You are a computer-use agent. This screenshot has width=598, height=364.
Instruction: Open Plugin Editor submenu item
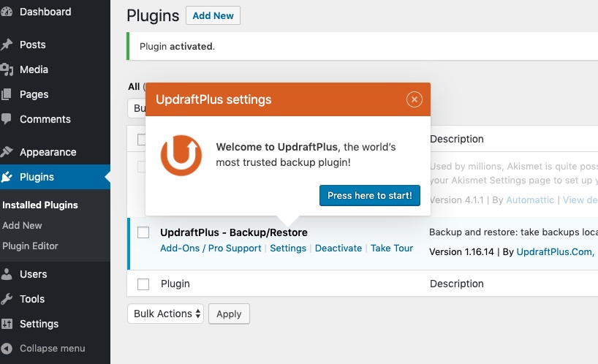coord(30,246)
